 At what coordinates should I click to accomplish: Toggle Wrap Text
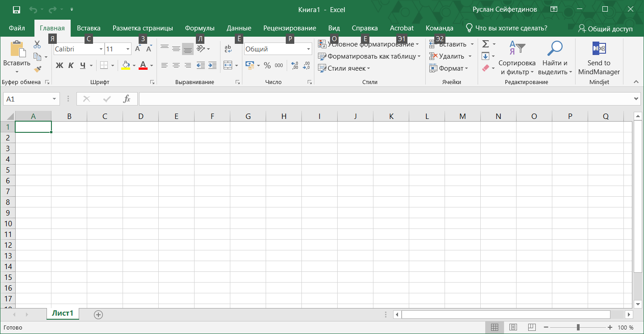point(228,49)
